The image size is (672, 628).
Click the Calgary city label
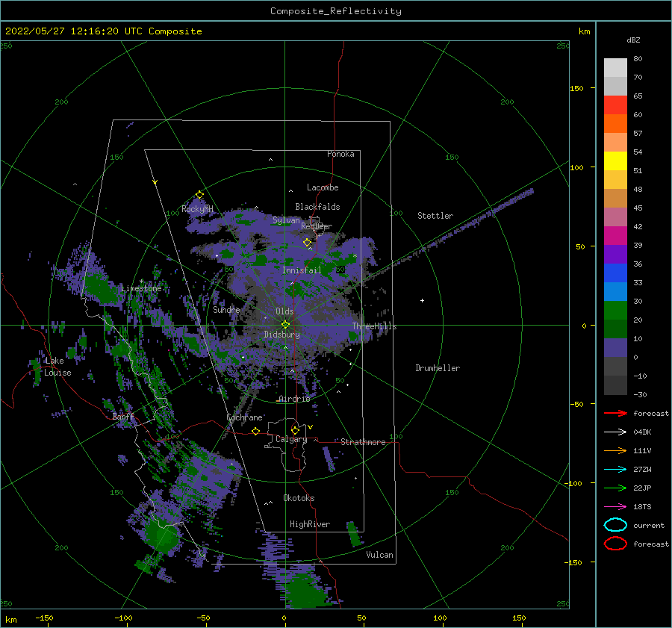(291, 439)
